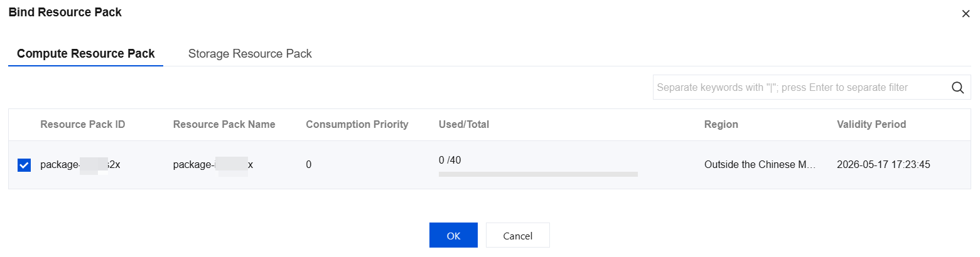Click the resource pack name cell
The width and height of the screenshot is (980, 257).
click(x=213, y=165)
